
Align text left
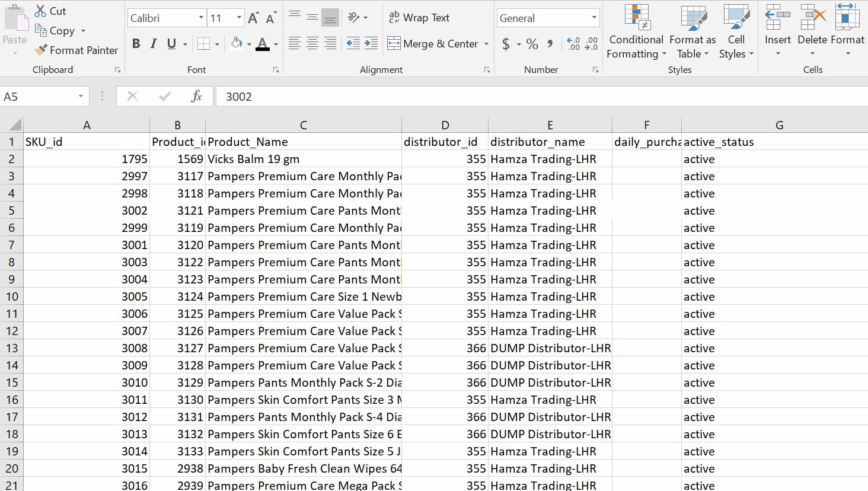(x=295, y=43)
